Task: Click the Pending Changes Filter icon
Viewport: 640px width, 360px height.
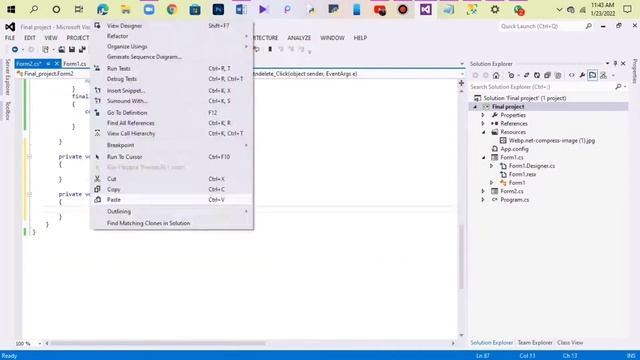Action: click(511, 75)
